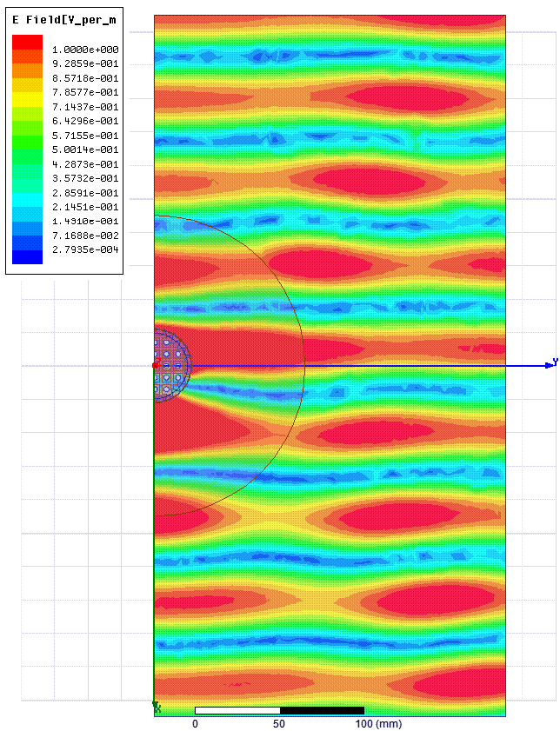Click the red origin marker on the Y axis

pos(157,363)
